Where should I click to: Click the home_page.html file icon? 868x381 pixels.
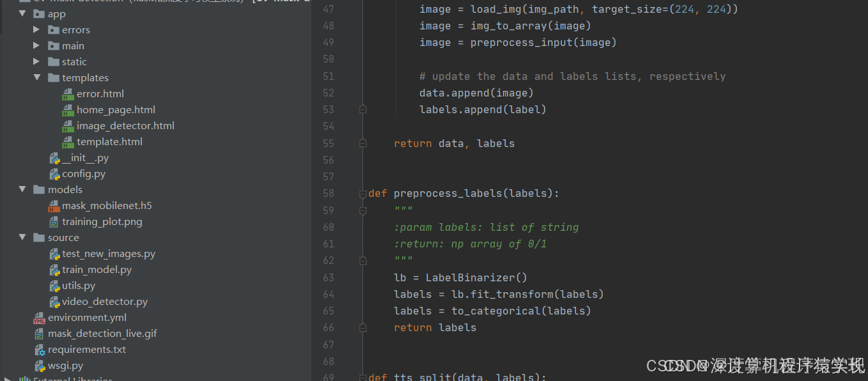pos(68,110)
